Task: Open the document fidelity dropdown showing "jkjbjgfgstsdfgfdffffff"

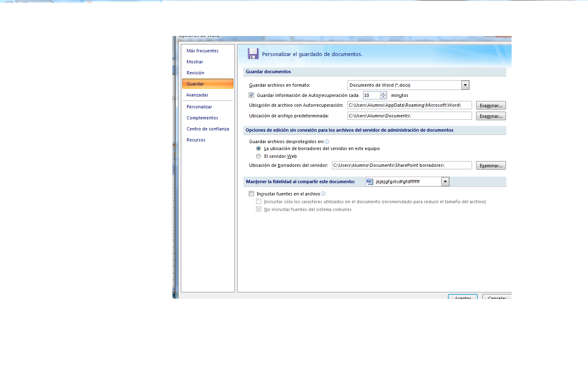Action: click(x=445, y=181)
